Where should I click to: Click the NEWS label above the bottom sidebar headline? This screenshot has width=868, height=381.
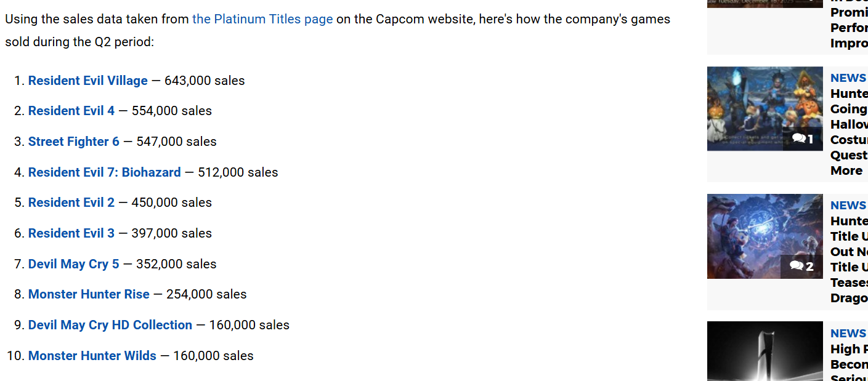tap(848, 333)
